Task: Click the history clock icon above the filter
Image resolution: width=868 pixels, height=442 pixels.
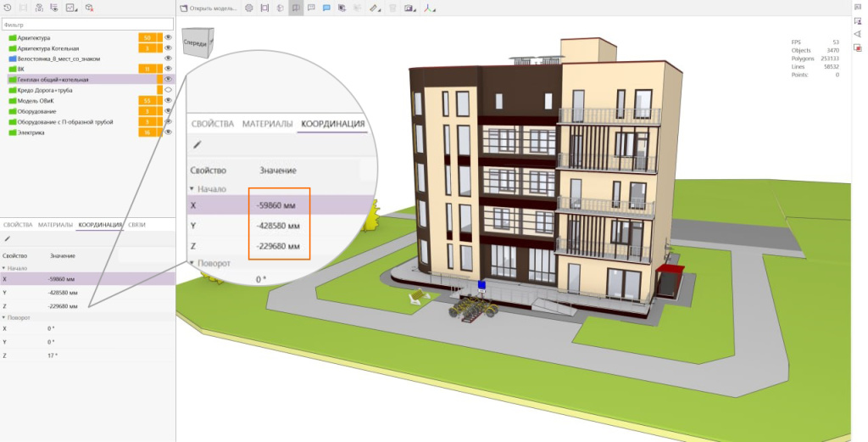Action: pyautogui.click(x=8, y=8)
